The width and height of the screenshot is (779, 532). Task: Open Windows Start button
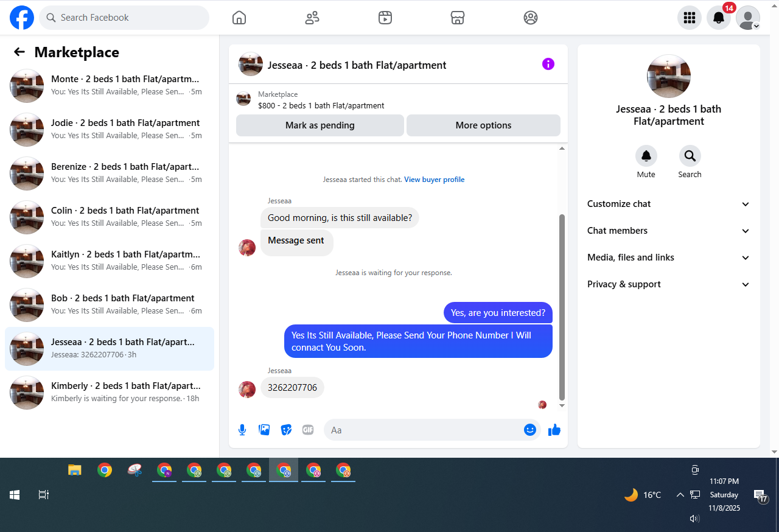click(15, 495)
